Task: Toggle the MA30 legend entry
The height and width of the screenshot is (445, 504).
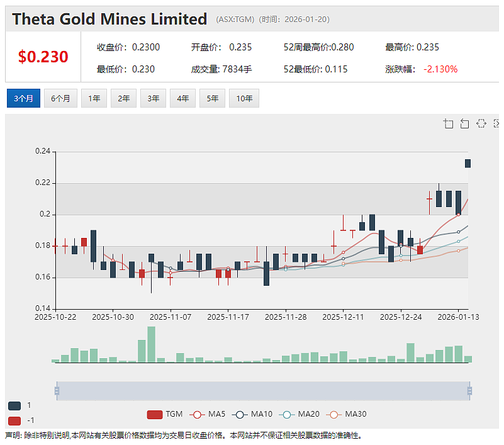Action: point(334,414)
